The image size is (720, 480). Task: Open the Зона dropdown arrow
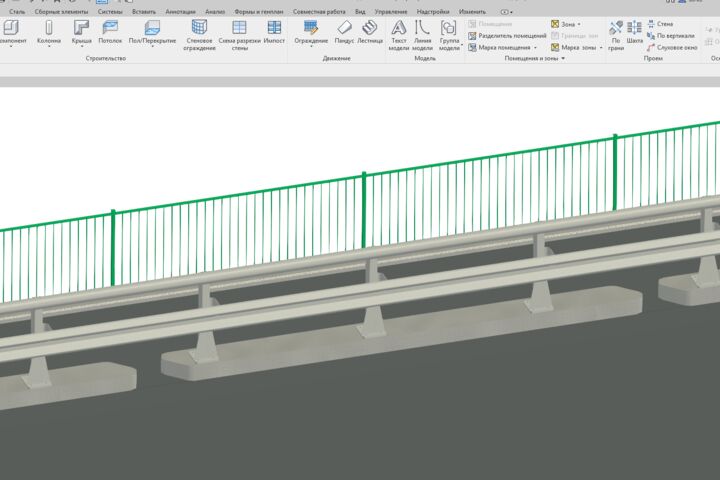coord(579,24)
